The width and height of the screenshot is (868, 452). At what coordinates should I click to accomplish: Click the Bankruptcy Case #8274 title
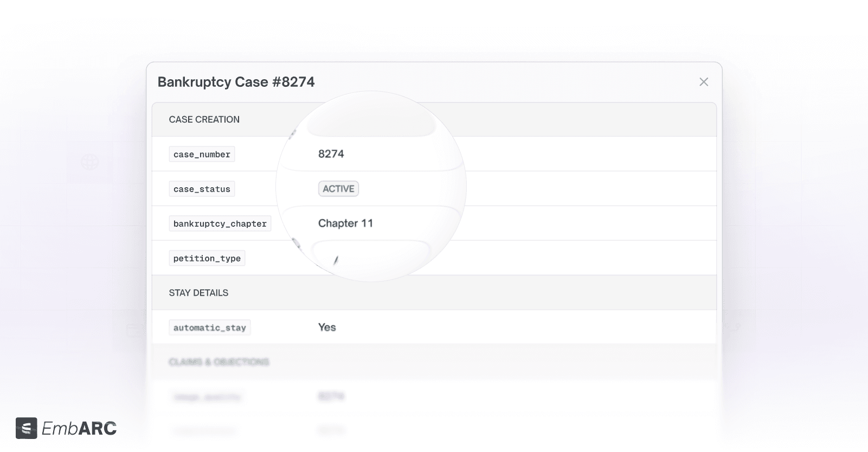[236, 82]
